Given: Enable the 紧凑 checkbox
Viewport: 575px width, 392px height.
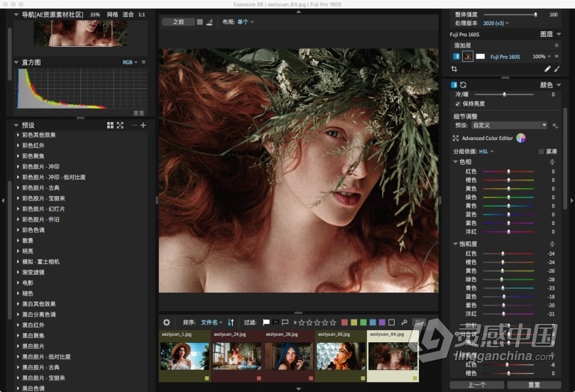Looking at the screenshot, I should pyautogui.click(x=541, y=151).
